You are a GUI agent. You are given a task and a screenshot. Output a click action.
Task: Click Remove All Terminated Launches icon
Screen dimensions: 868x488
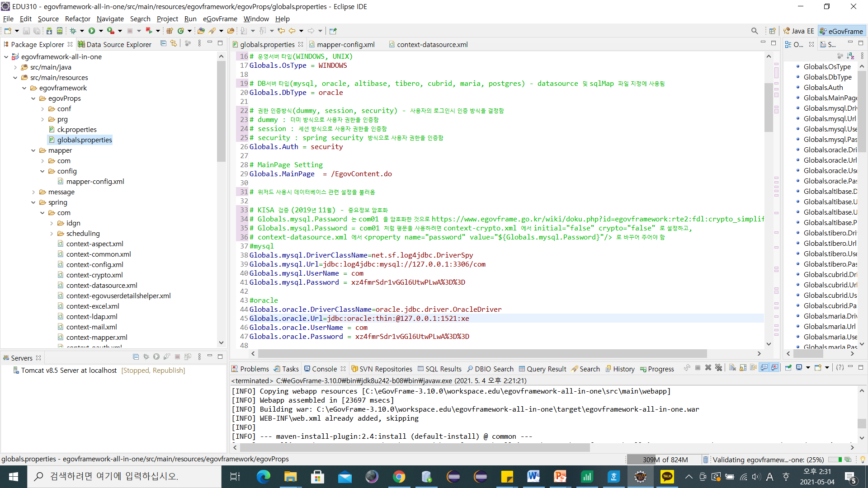719,368
